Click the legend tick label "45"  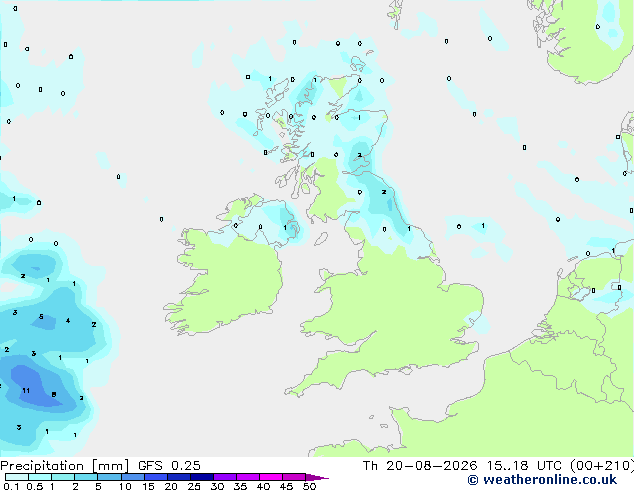pyautogui.click(x=286, y=486)
